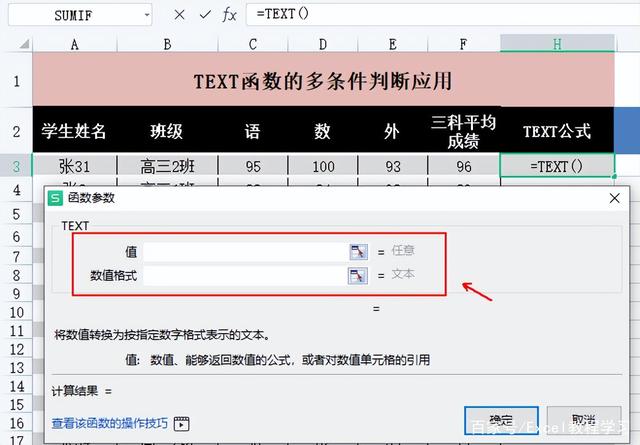Confirm formula with the checkmark icon
640x445 pixels.
coord(205,15)
